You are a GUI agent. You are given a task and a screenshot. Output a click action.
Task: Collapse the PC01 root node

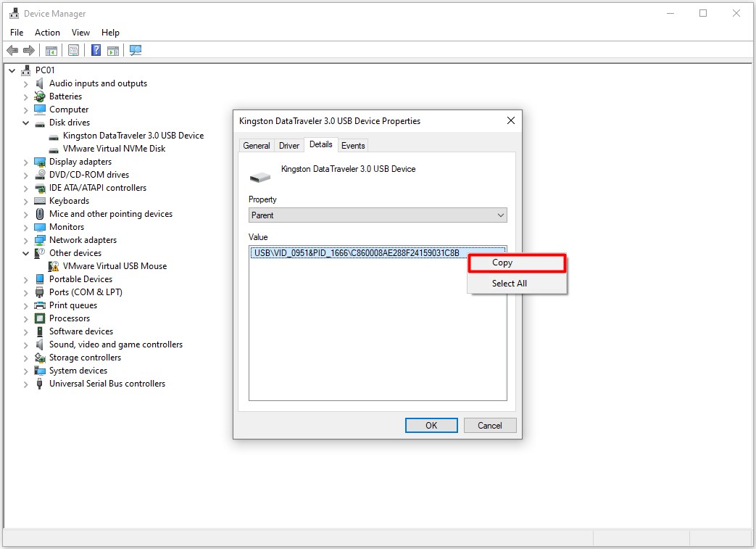(12, 70)
